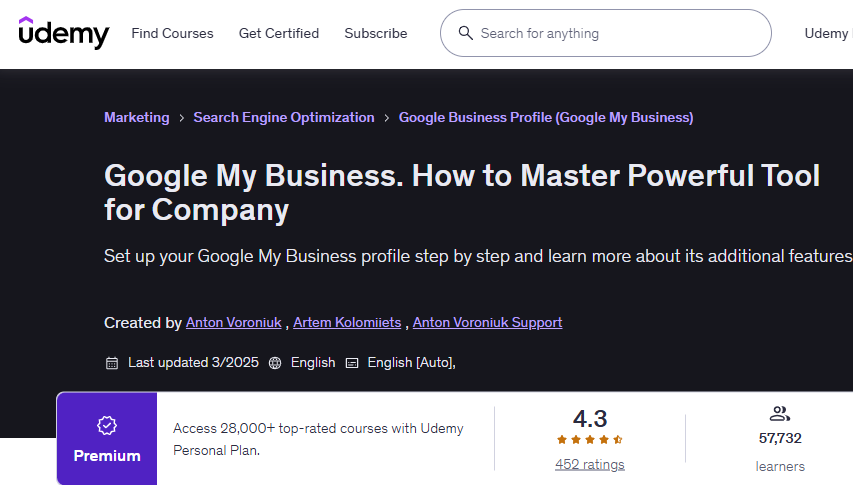The width and height of the screenshot is (853, 485).
Task: Click the star rating icons
Action: pos(590,439)
